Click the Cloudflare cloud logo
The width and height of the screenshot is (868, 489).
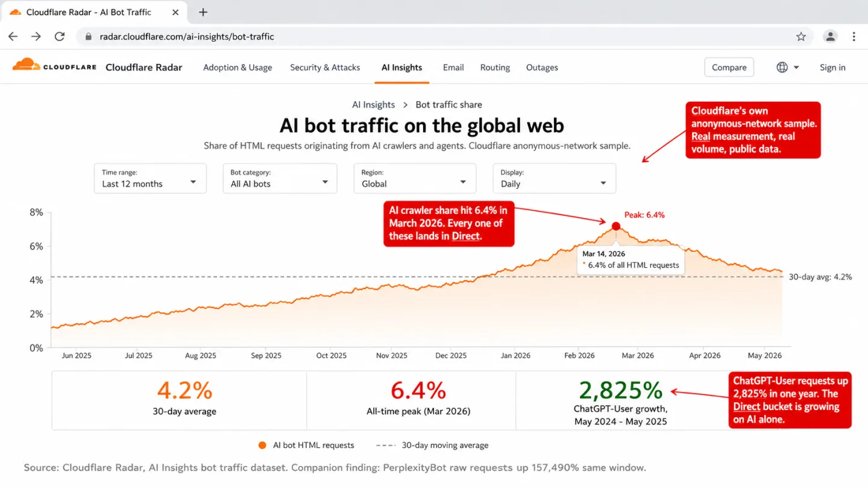27,65
